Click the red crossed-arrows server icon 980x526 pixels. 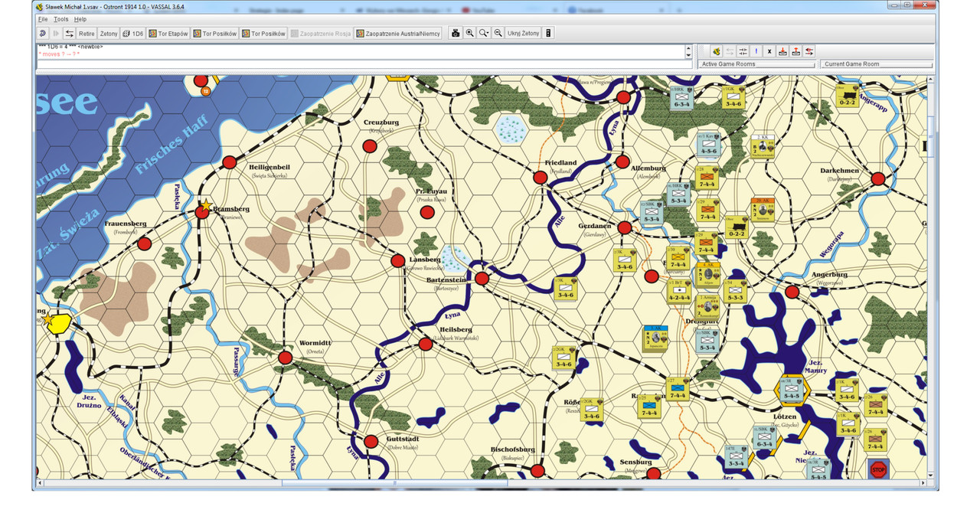click(809, 51)
